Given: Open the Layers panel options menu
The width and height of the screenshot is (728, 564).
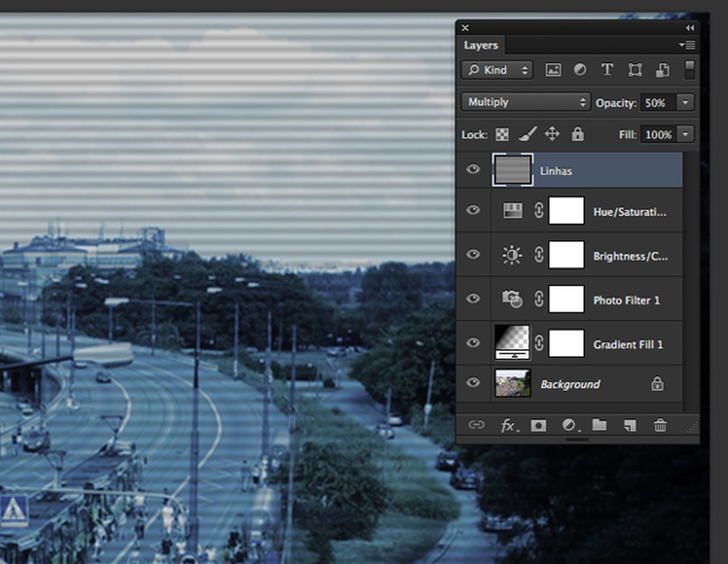Looking at the screenshot, I should point(687,45).
